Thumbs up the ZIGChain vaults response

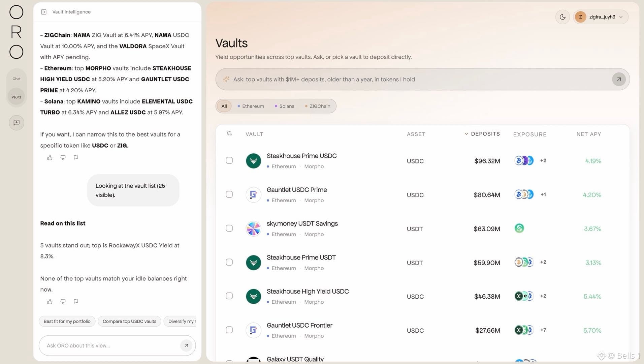tap(50, 157)
